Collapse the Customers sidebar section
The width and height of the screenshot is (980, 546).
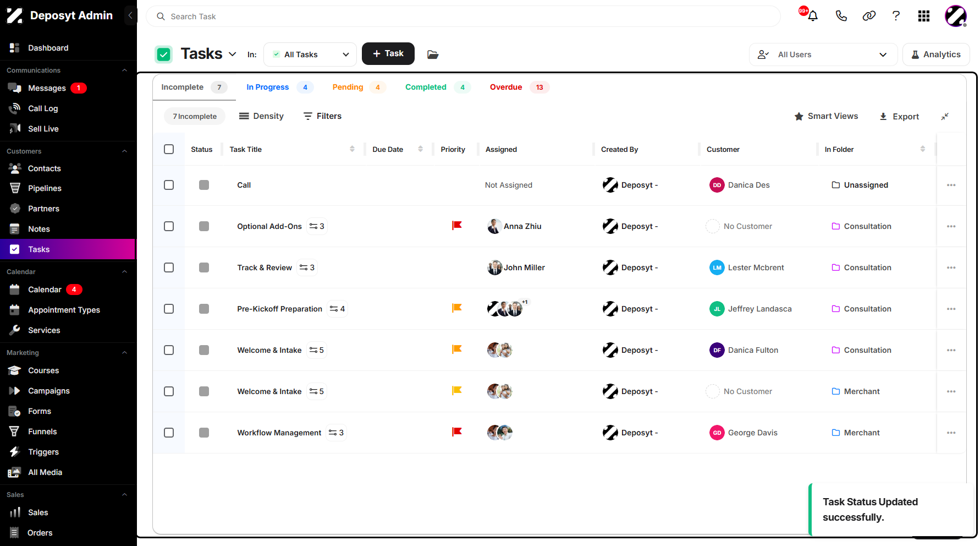click(x=124, y=151)
